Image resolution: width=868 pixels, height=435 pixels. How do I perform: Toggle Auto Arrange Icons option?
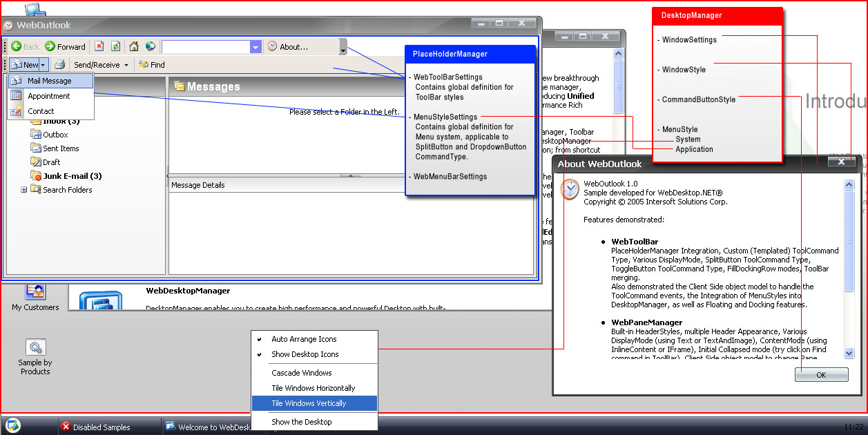coord(304,339)
